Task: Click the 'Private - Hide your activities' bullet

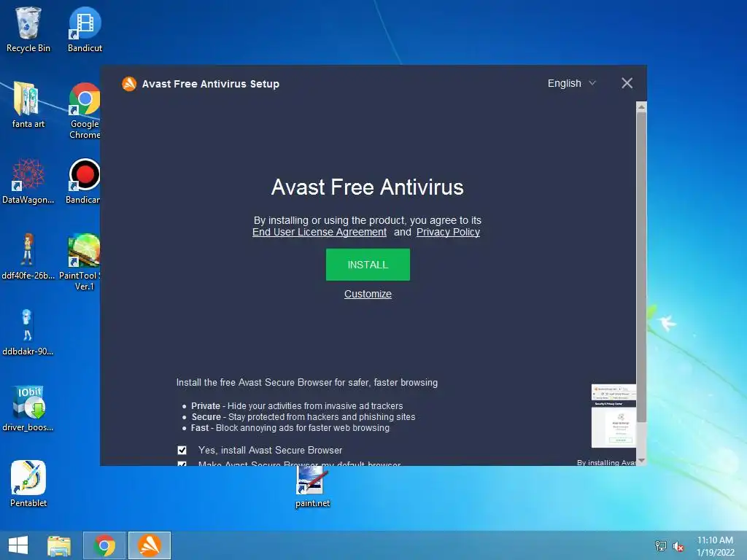Action: [297, 405]
